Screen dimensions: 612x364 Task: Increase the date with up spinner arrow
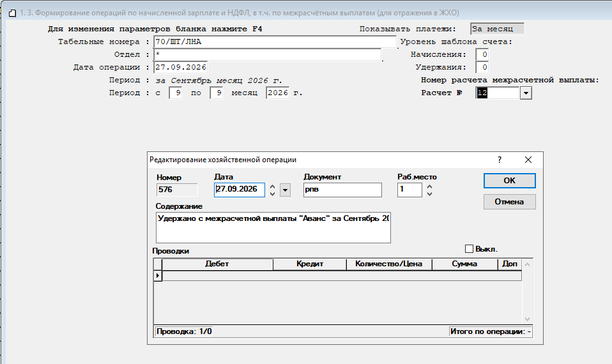[x=272, y=187]
